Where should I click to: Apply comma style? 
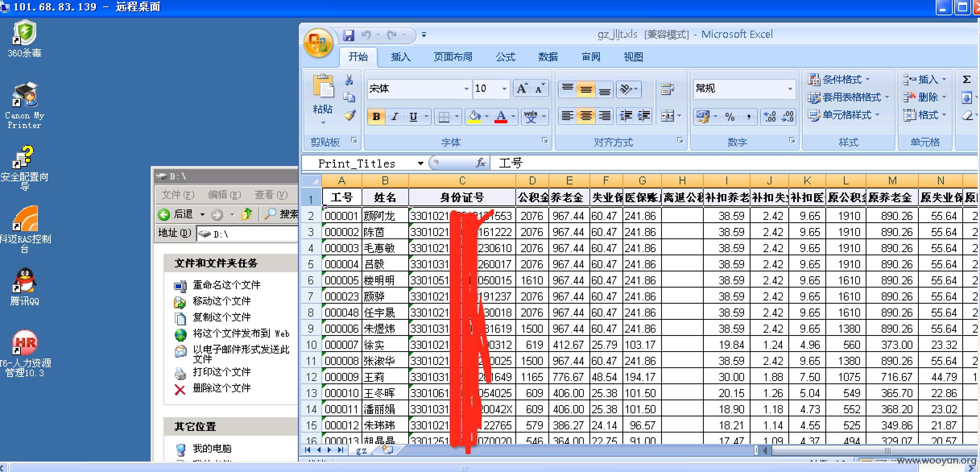click(748, 117)
